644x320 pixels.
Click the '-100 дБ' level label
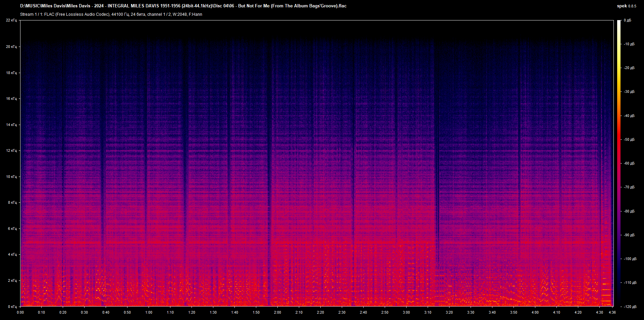coord(630,259)
